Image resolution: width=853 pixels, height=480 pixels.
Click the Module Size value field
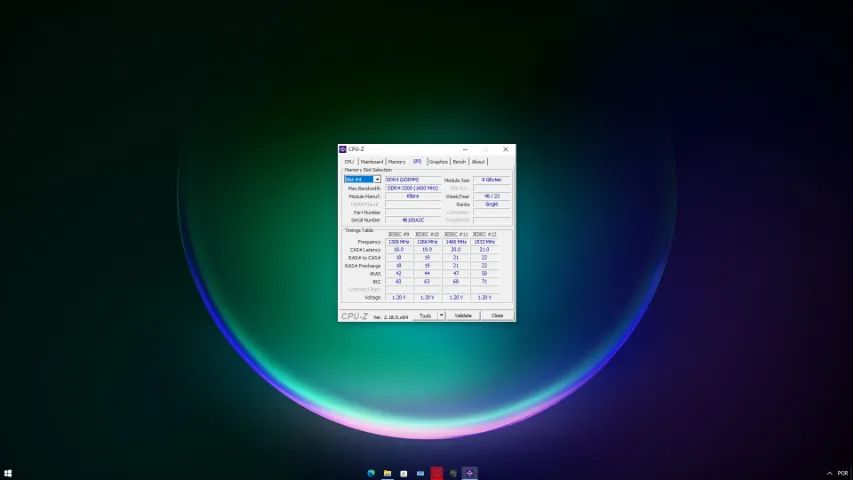point(492,180)
